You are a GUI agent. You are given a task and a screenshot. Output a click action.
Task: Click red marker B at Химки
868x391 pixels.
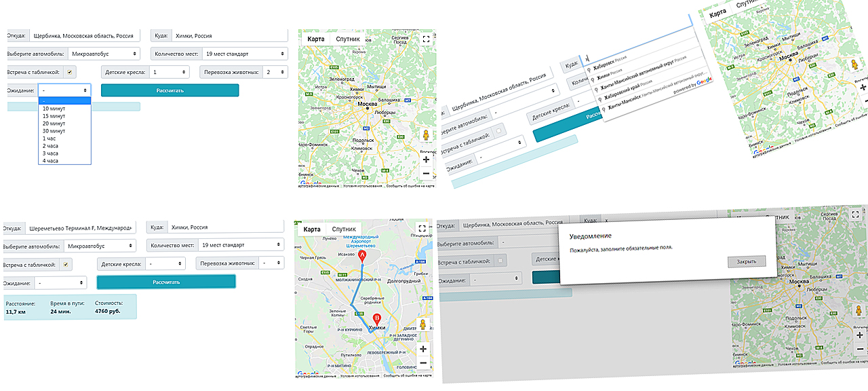coord(378,320)
